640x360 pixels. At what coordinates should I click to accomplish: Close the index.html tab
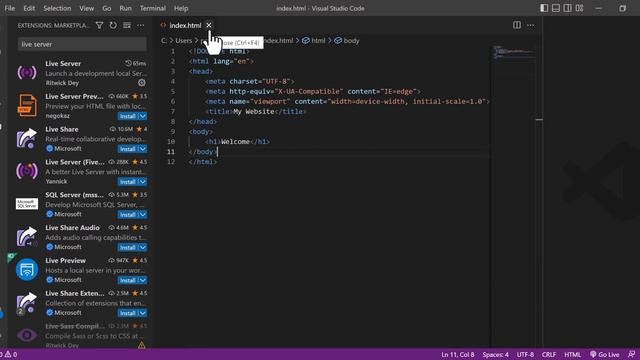pyautogui.click(x=209, y=25)
